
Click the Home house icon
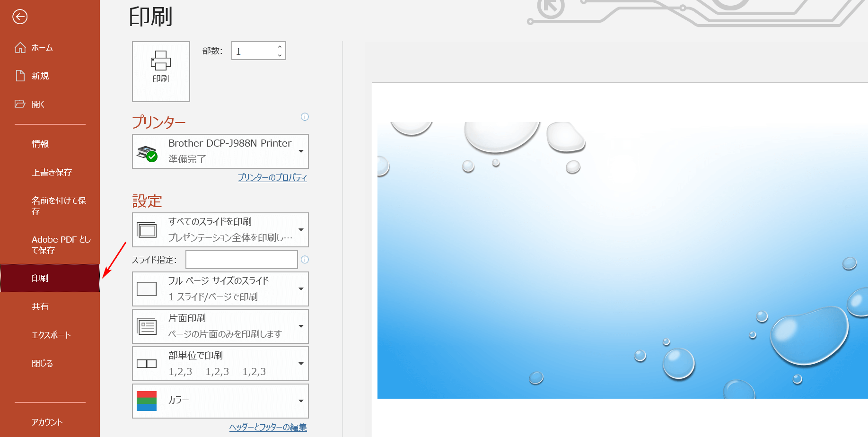[20, 48]
